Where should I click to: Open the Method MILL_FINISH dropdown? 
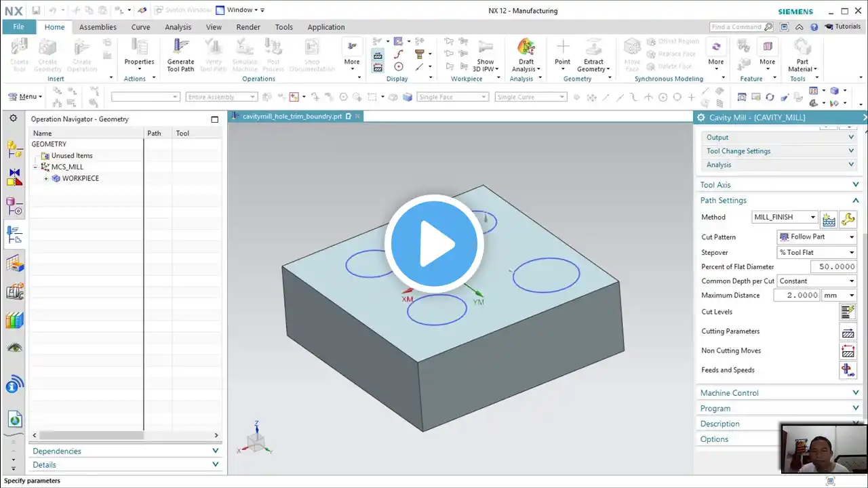point(785,218)
